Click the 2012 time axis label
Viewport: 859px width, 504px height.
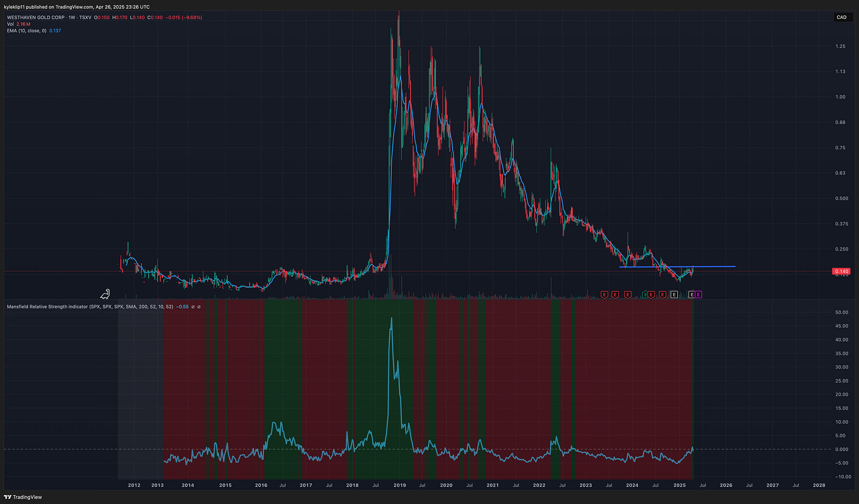(x=134, y=485)
